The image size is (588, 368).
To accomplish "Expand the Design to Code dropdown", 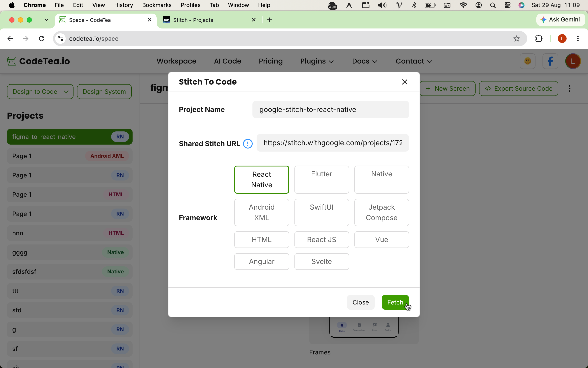I will [40, 92].
